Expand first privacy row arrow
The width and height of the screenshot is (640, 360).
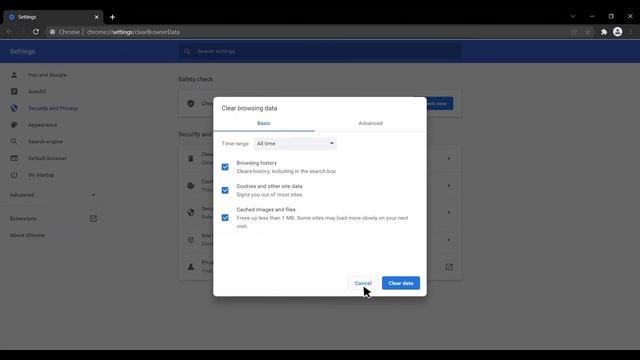pos(449,158)
